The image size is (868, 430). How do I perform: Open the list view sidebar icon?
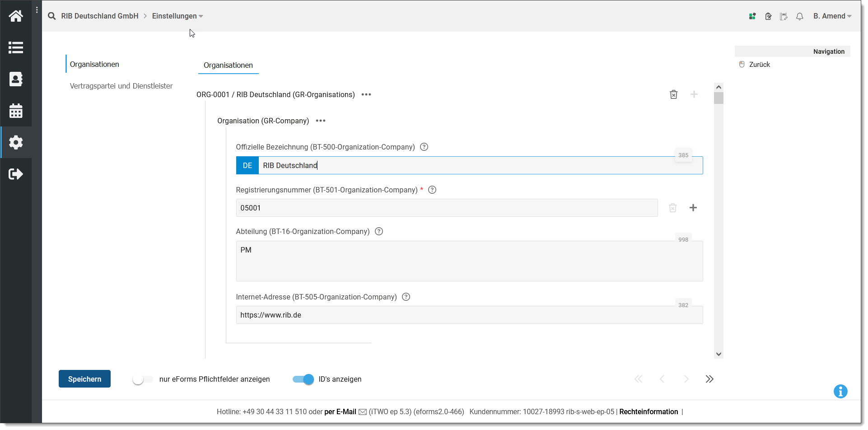pyautogui.click(x=16, y=48)
